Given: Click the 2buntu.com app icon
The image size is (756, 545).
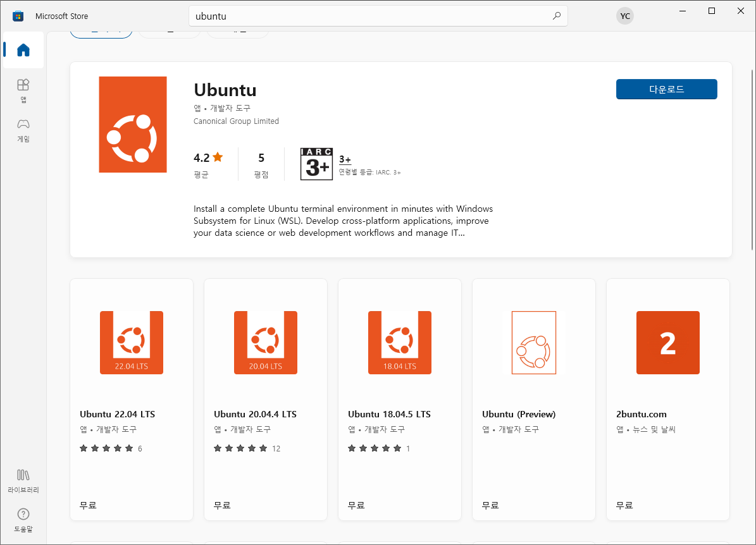Looking at the screenshot, I should point(668,343).
